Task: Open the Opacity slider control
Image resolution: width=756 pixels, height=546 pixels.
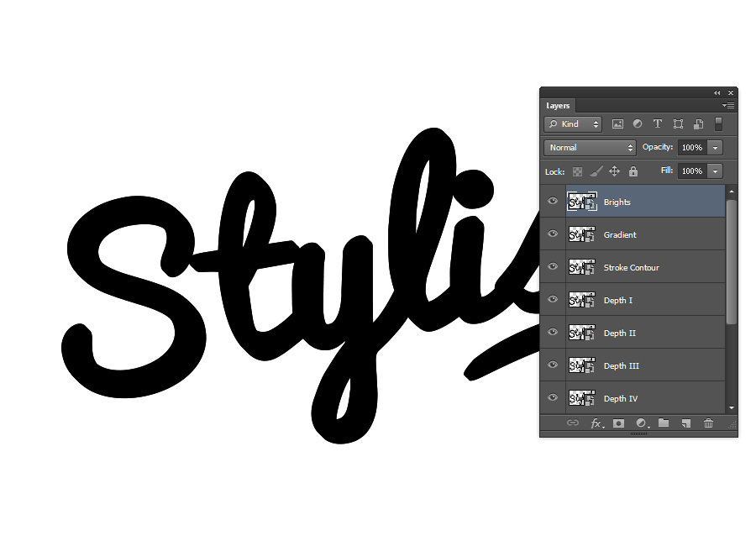Action: tap(716, 148)
